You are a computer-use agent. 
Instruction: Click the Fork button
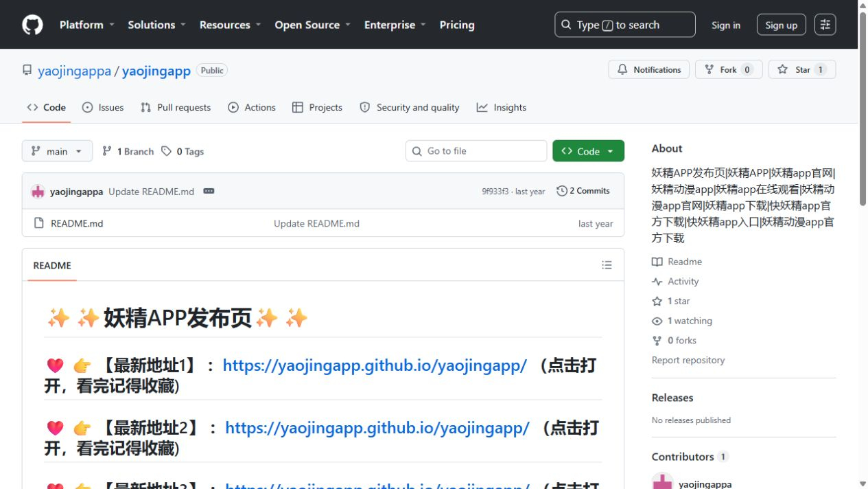pos(729,69)
